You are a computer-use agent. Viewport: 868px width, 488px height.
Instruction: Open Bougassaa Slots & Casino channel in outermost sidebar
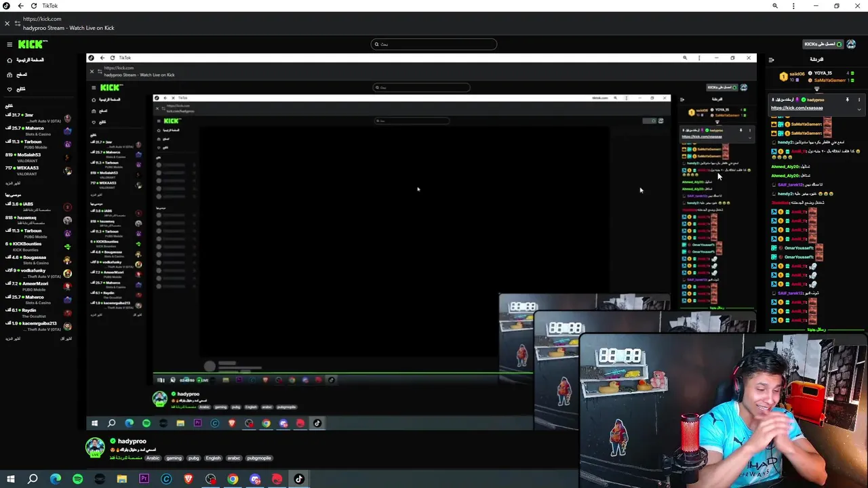pyautogui.click(x=38, y=260)
